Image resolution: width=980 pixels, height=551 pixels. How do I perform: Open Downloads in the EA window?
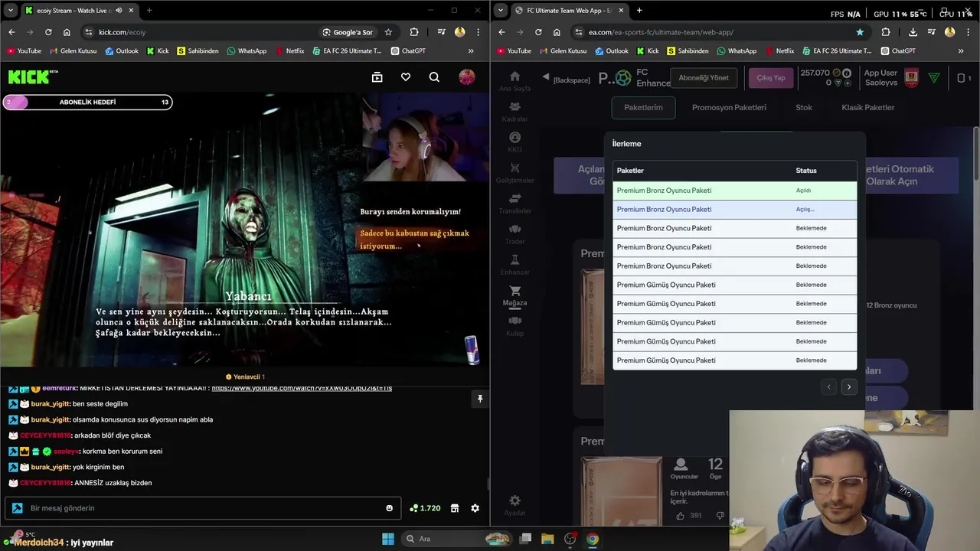pyautogui.click(x=913, y=32)
